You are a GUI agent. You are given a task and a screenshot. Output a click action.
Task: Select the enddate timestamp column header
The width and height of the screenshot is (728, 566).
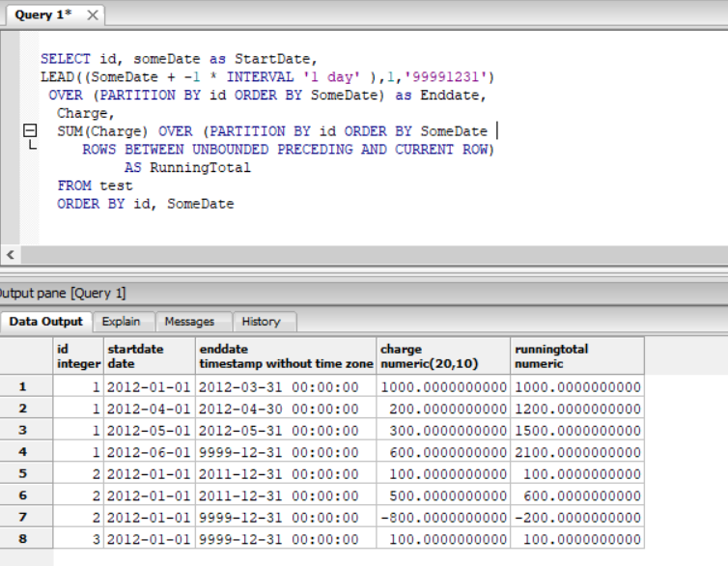tap(286, 356)
